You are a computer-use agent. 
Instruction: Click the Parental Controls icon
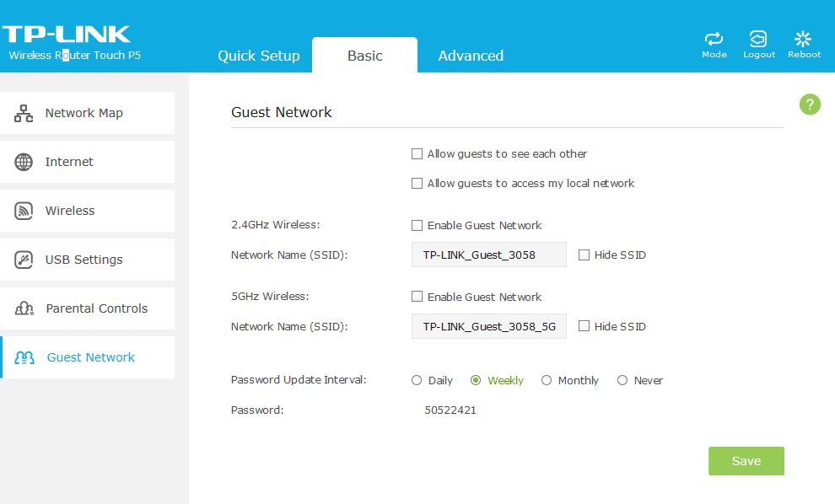click(24, 308)
